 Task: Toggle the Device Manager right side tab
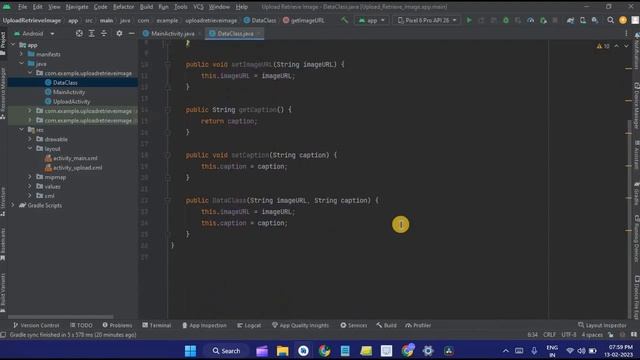pyautogui.click(x=636, y=106)
